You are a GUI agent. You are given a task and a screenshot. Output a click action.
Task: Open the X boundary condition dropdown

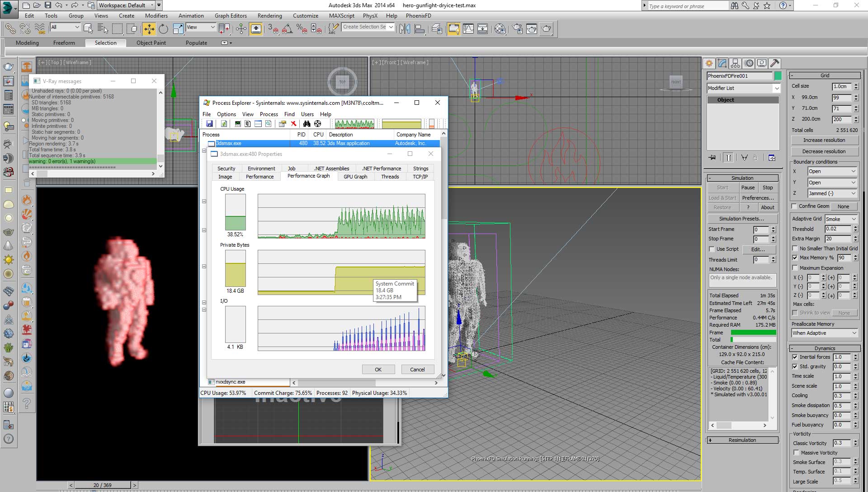(x=832, y=171)
